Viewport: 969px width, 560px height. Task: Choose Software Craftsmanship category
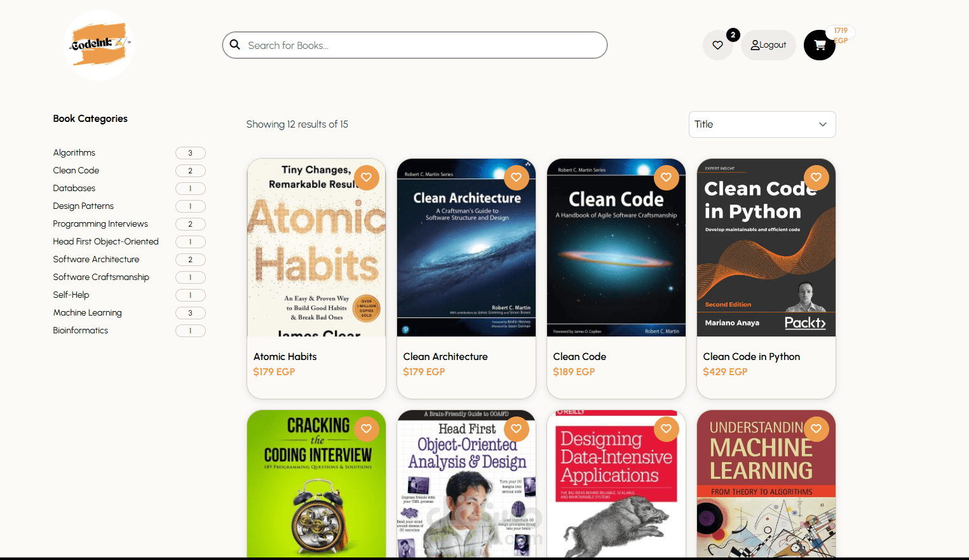coord(101,277)
